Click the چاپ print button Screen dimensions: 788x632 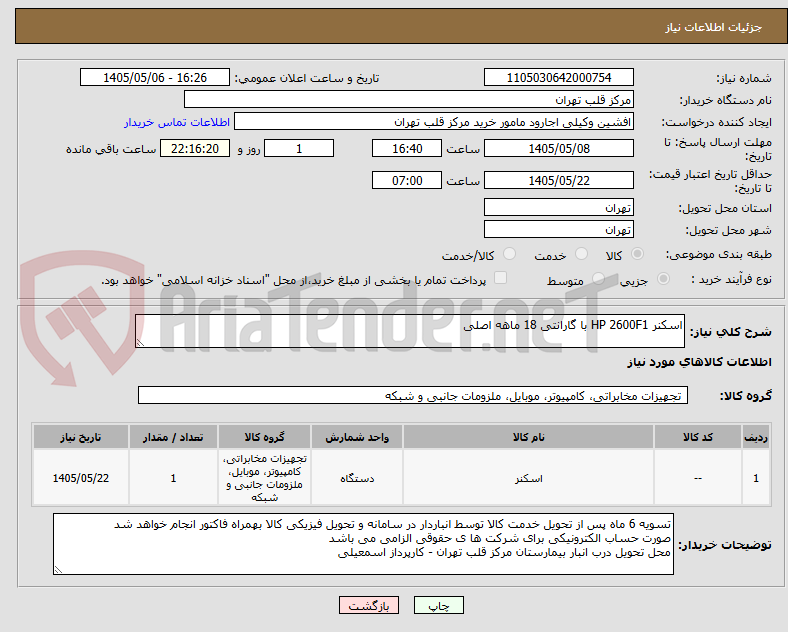[439, 605]
